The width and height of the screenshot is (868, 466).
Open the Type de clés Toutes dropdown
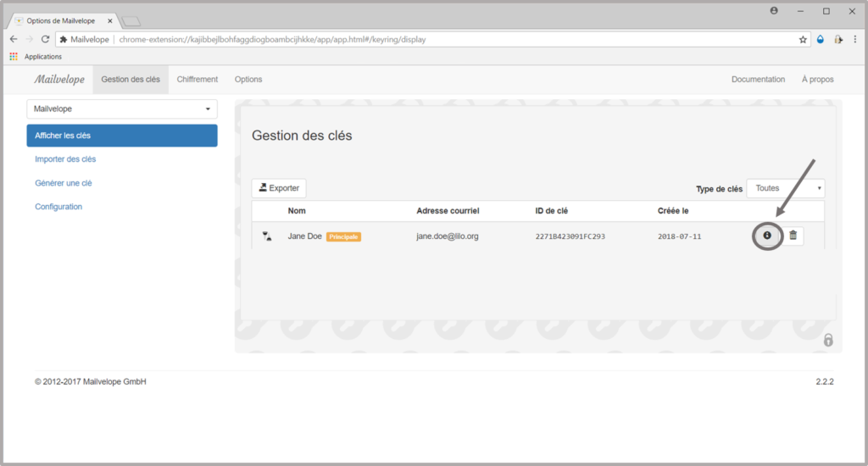[x=785, y=188]
